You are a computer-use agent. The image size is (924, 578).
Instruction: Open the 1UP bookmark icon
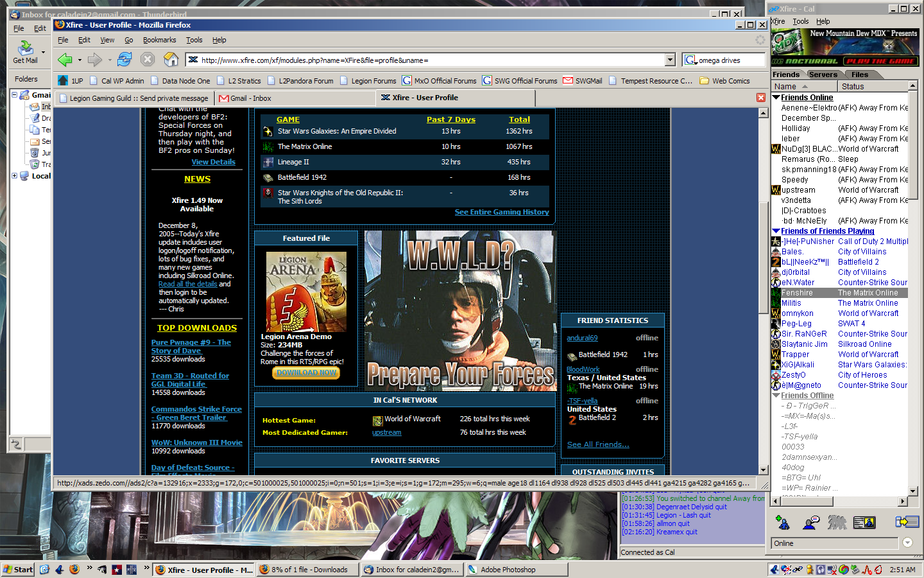click(x=63, y=80)
